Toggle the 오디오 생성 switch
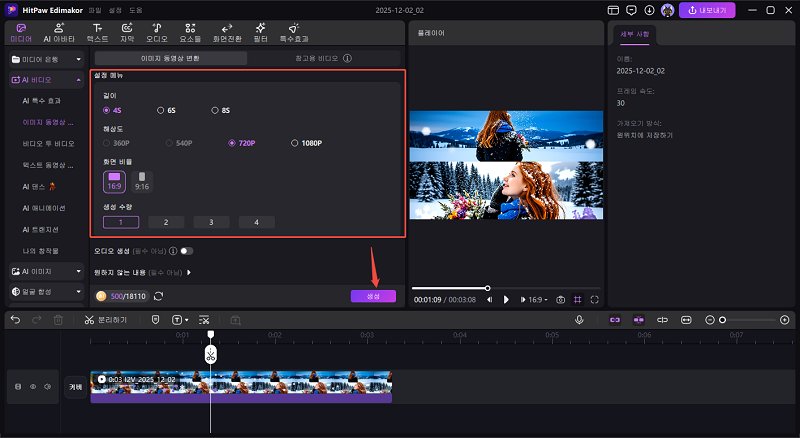 coord(187,251)
